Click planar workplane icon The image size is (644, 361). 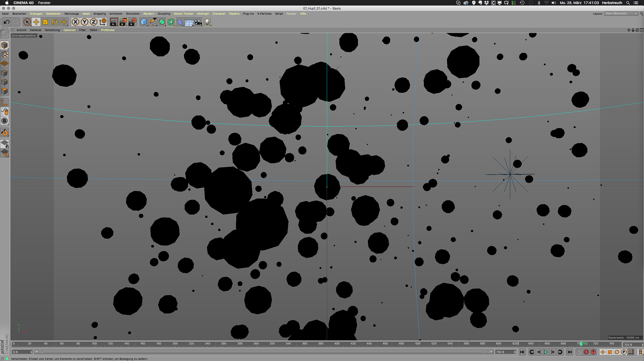(5, 153)
